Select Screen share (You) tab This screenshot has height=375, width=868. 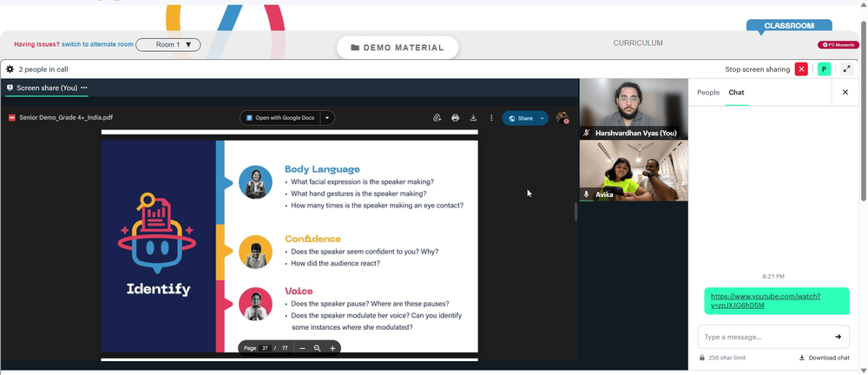pyautogui.click(x=47, y=88)
